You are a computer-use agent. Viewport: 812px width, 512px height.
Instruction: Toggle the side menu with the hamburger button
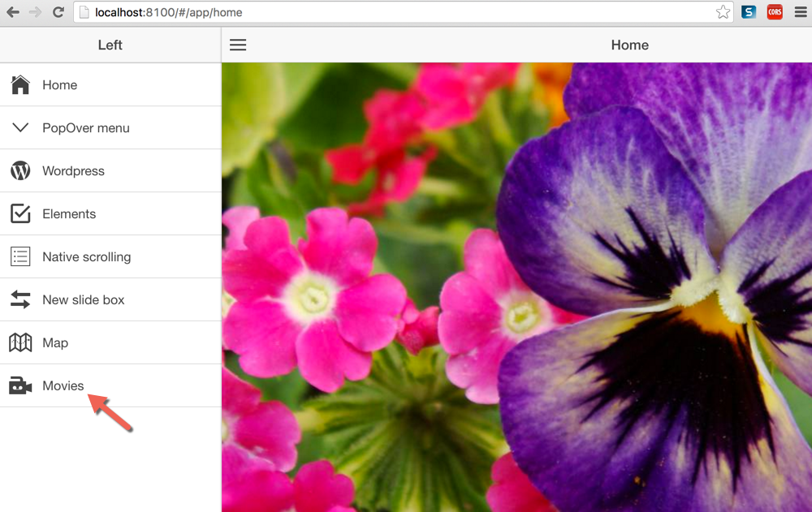pos(238,45)
